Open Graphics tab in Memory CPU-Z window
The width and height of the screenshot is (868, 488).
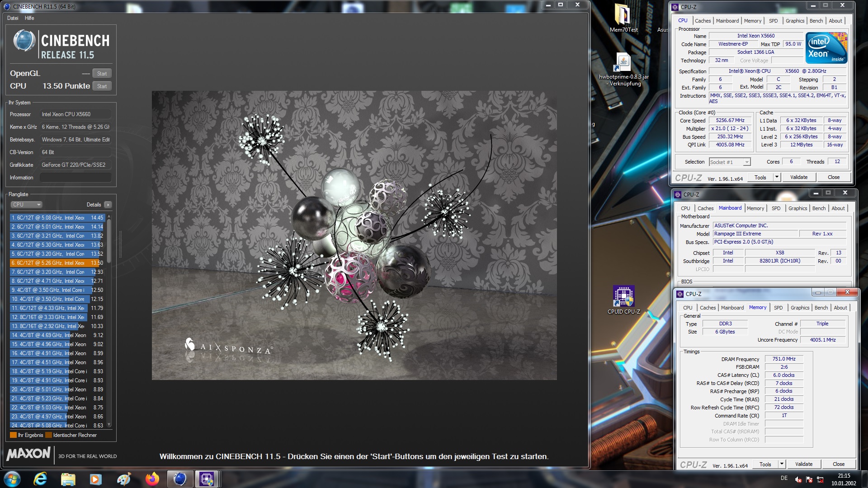pyautogui.click(x=800, y=308)
